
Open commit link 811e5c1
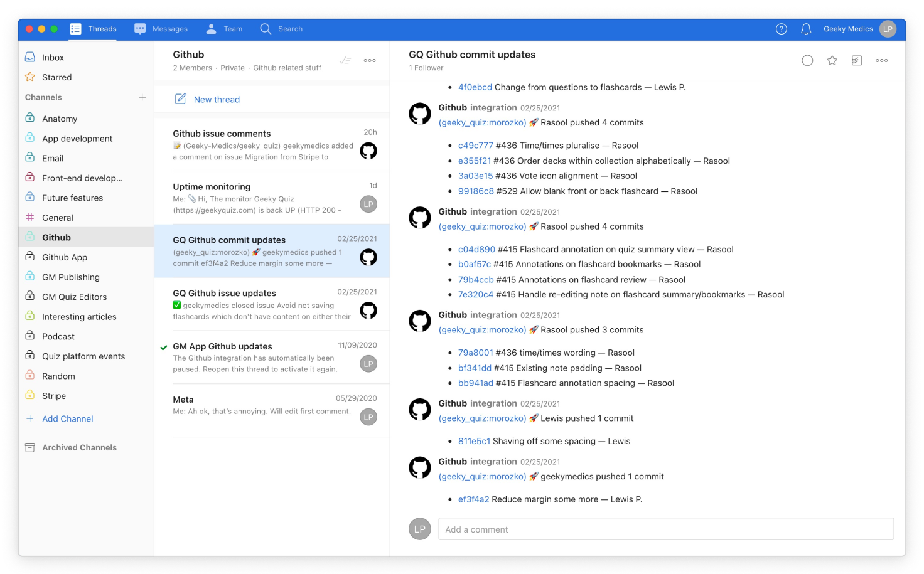(x=474, y=441)
